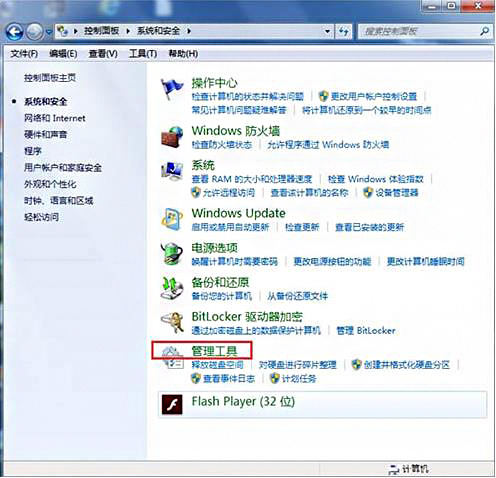Open 备份和还原 heading

pos(220,282)
